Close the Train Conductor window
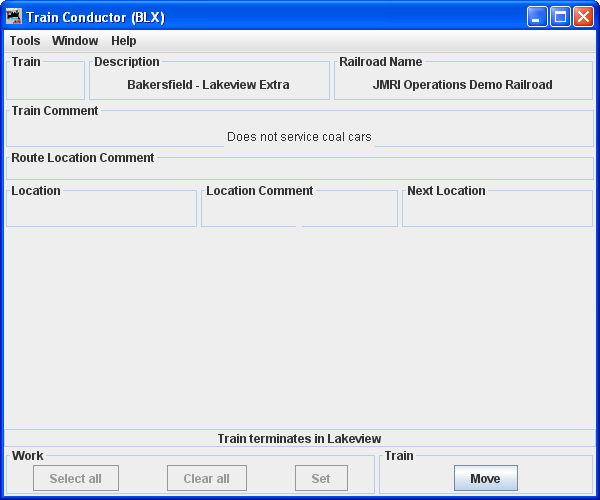 pyautogui.click(x=583, y=17)
